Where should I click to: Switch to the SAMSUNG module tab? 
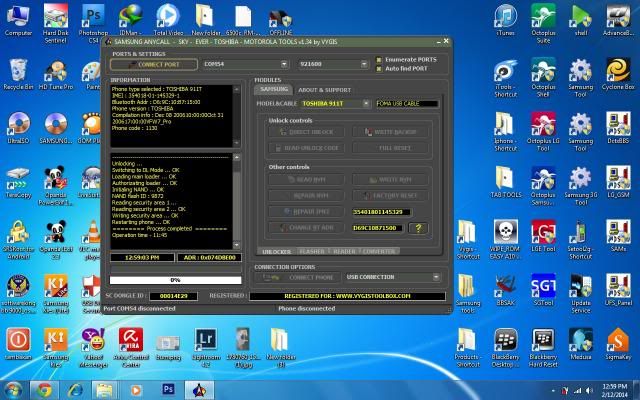[274, 89]
